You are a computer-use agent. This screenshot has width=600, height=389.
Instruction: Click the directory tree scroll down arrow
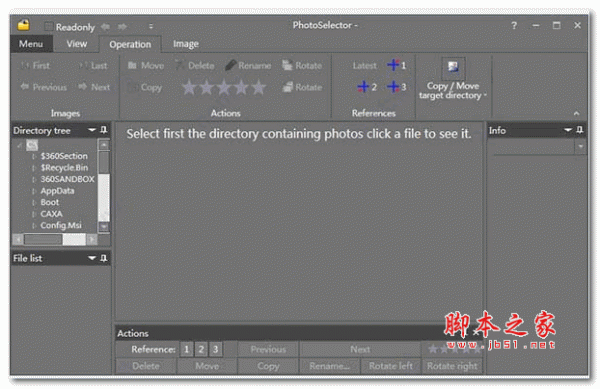pos(104,226)
